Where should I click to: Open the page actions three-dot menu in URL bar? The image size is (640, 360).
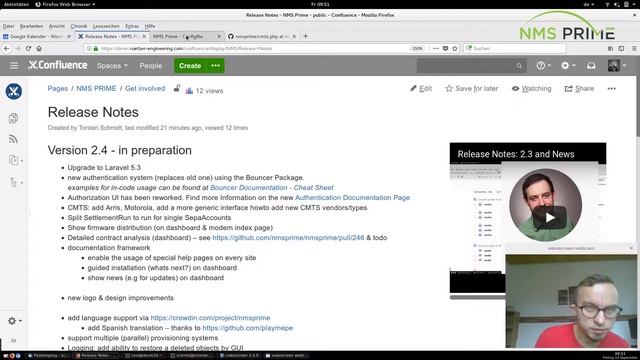coord(436,48)
